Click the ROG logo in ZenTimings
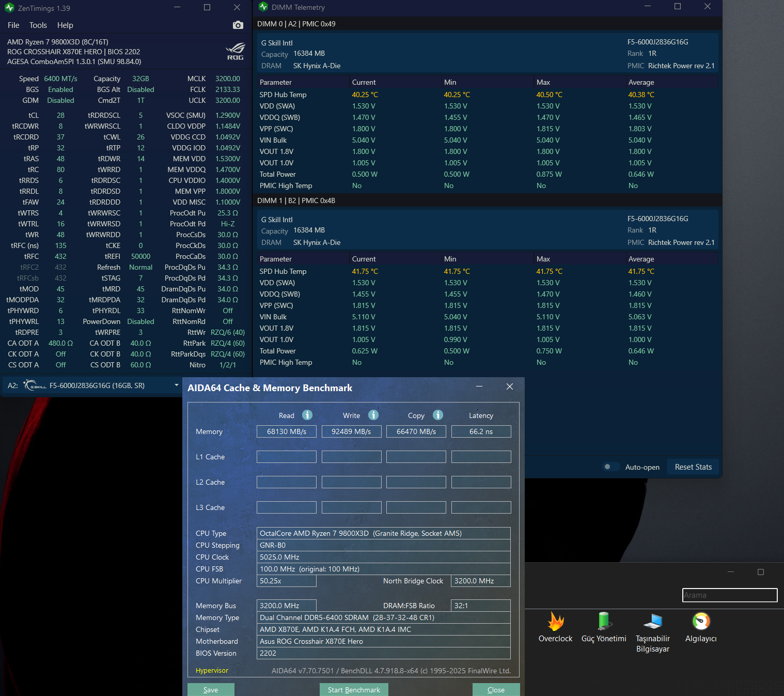The width and height of the screenshot is (784, 696). tap(236, 51)
